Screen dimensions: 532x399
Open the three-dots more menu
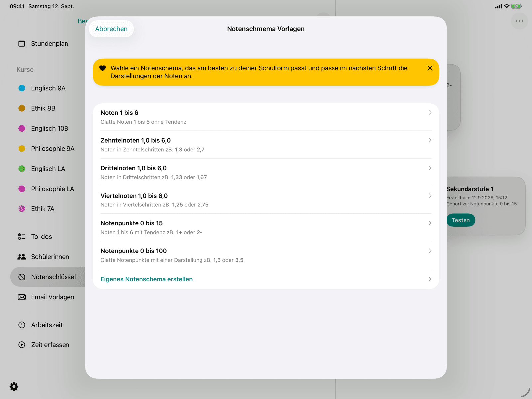coord(519,21)
